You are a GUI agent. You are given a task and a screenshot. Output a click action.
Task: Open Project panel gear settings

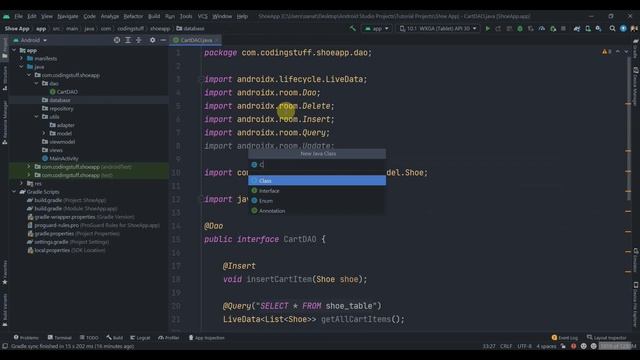click(x=152, y=40)
